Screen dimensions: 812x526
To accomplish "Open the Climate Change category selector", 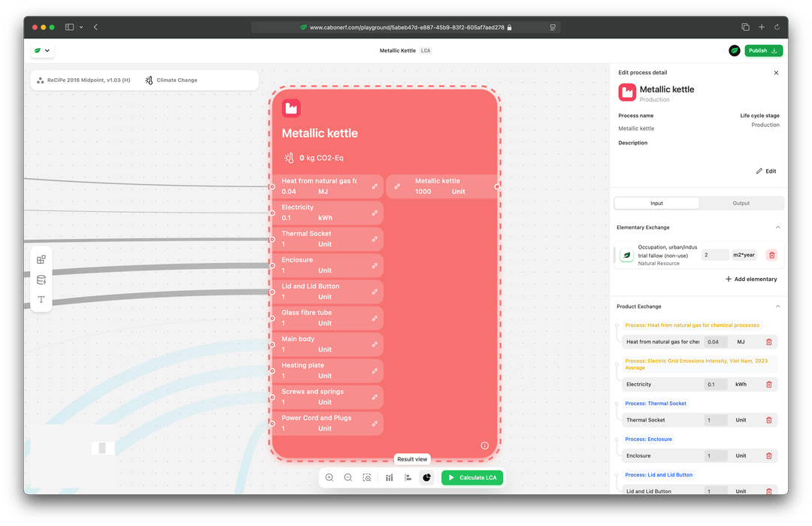I will point(171,80).
